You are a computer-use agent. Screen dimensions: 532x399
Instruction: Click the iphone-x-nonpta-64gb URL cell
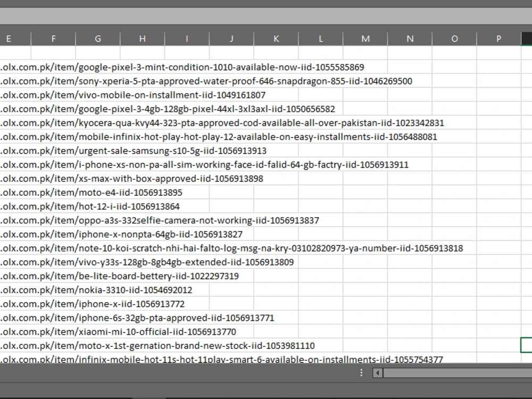point(121,234)
